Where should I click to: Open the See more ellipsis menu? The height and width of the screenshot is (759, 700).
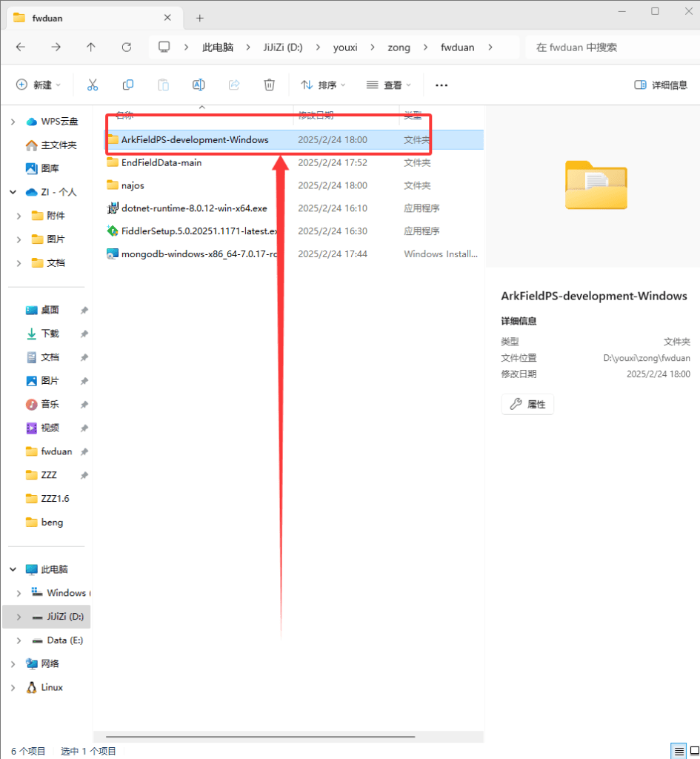tap(441, 85)
